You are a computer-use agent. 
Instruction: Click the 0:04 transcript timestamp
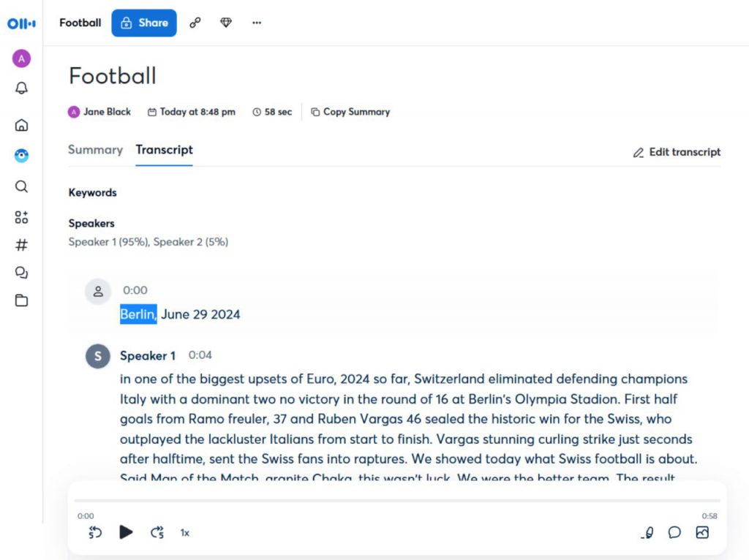click(200, 355)
